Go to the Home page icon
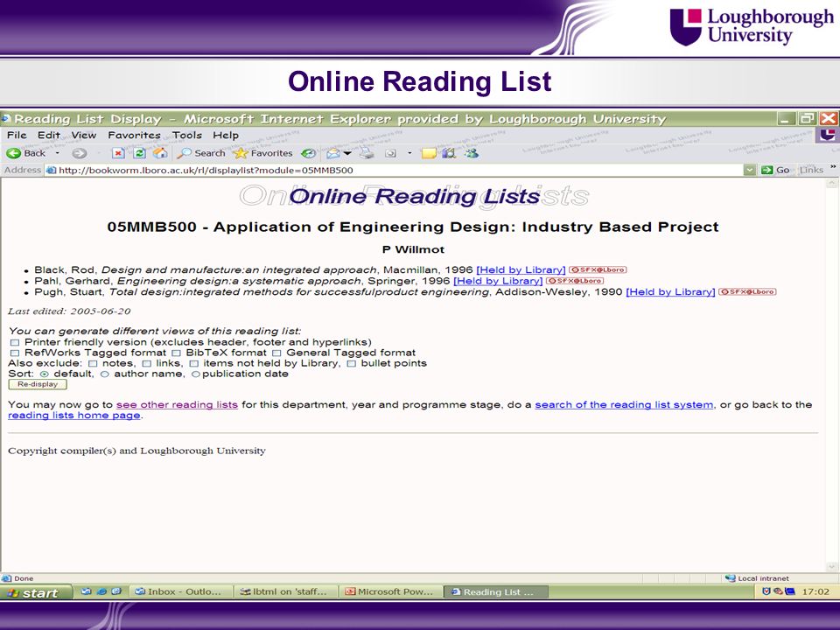Screen dimensions: 840x630 click(x=160, y=153)
